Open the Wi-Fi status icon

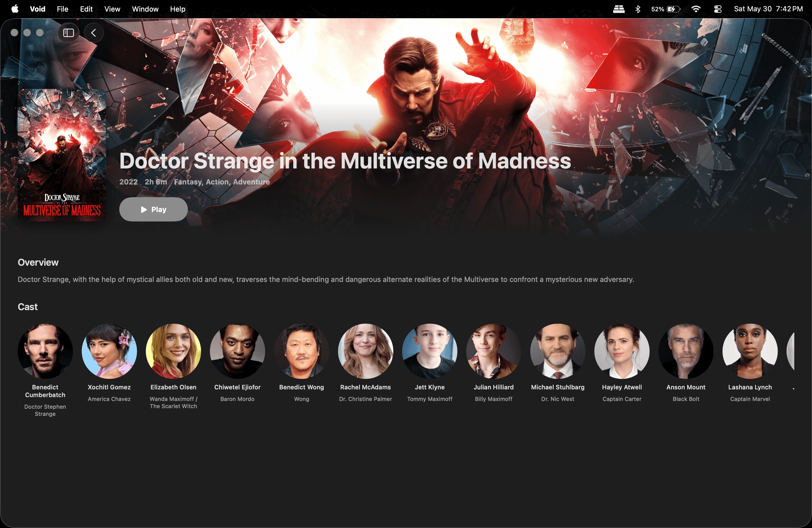pyautogui.click(x=696, y=9)
